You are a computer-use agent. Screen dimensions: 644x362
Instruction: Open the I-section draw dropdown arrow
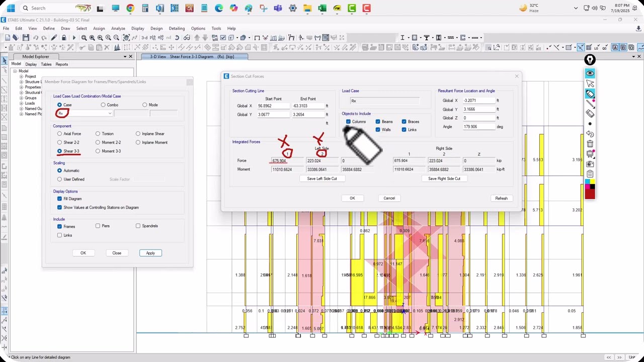tap(409, 38)
